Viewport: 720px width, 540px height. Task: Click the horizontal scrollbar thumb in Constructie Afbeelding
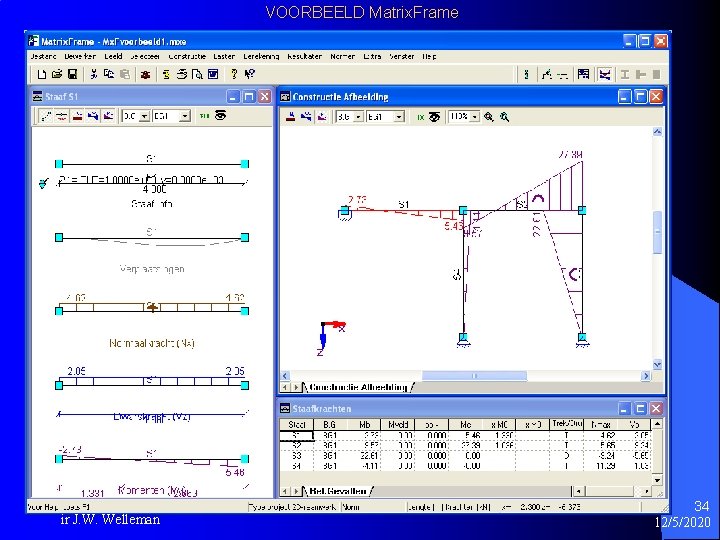(474, 376)
